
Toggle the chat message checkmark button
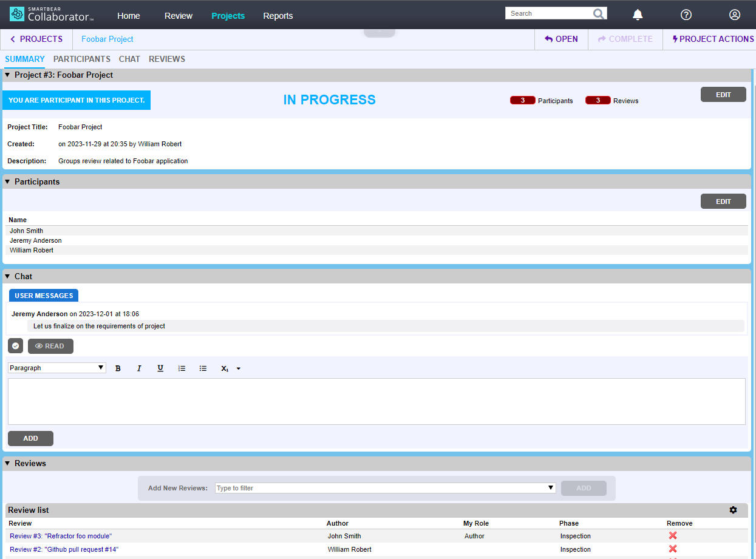16,346
